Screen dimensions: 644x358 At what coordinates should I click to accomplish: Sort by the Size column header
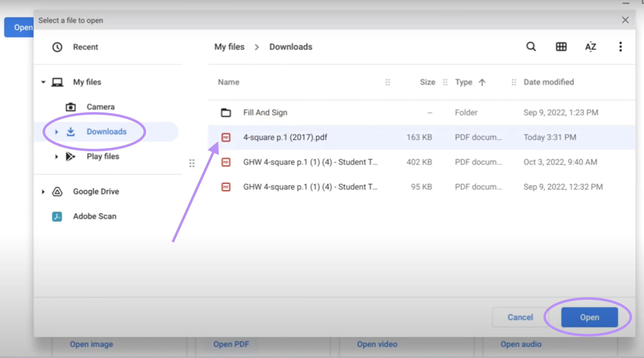pyautogui.click(x=427, y=82)
